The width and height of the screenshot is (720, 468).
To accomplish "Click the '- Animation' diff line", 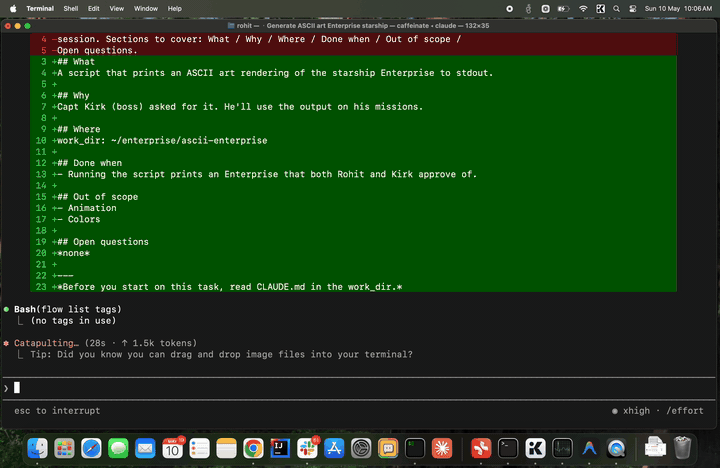I will 87,208.
